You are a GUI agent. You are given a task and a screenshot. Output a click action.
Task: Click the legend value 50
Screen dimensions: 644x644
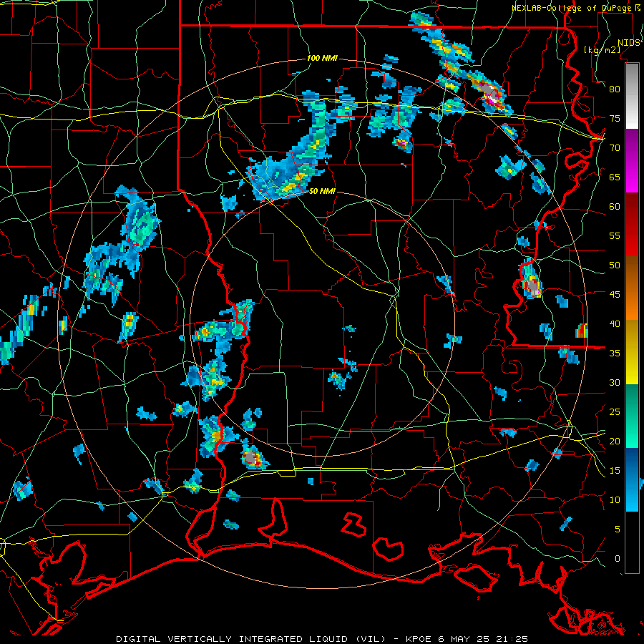615,265
